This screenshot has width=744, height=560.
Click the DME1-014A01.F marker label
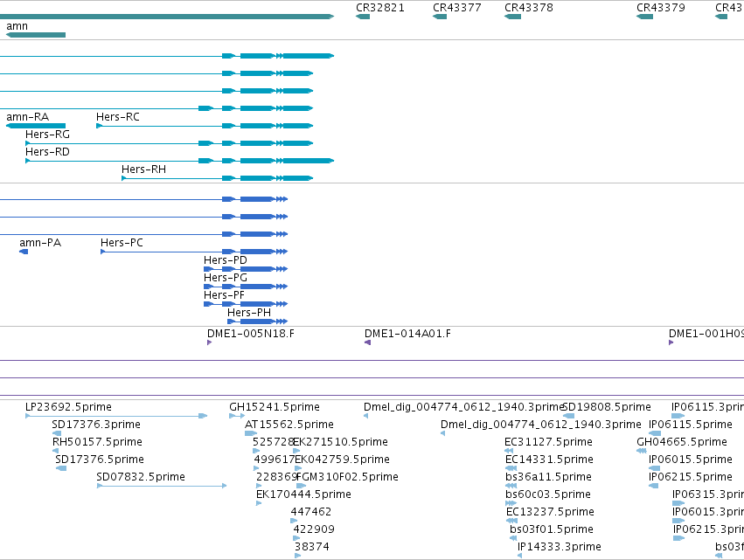407,334
